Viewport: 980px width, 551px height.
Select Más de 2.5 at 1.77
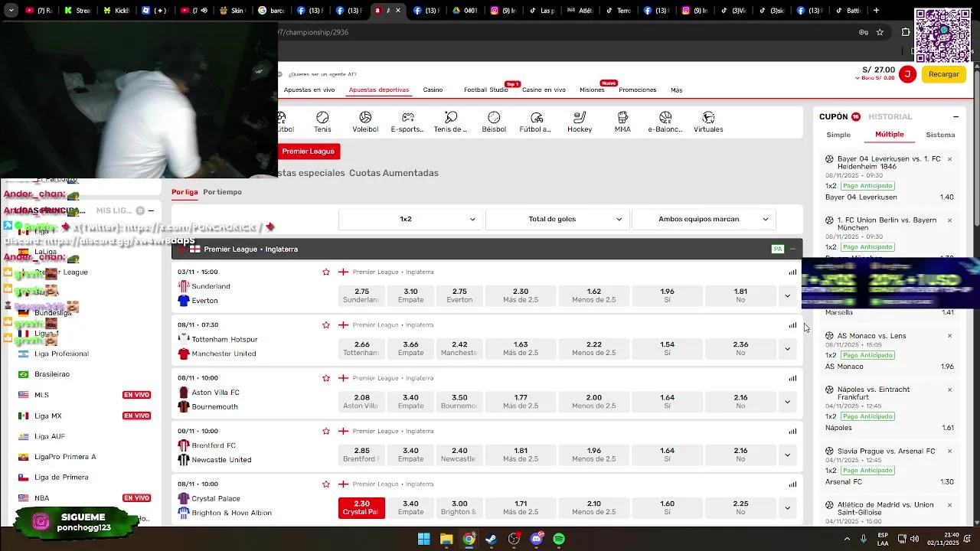(521, 402)
